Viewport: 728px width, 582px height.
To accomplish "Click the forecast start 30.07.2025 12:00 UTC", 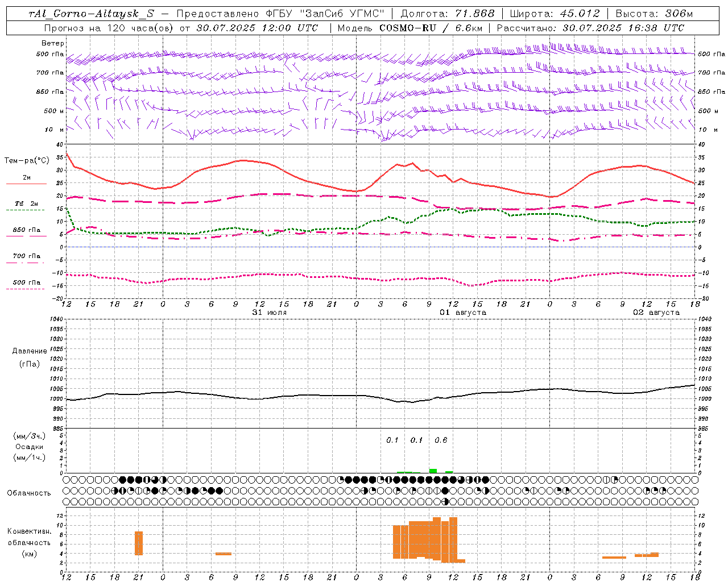I will tap(257, 28).
